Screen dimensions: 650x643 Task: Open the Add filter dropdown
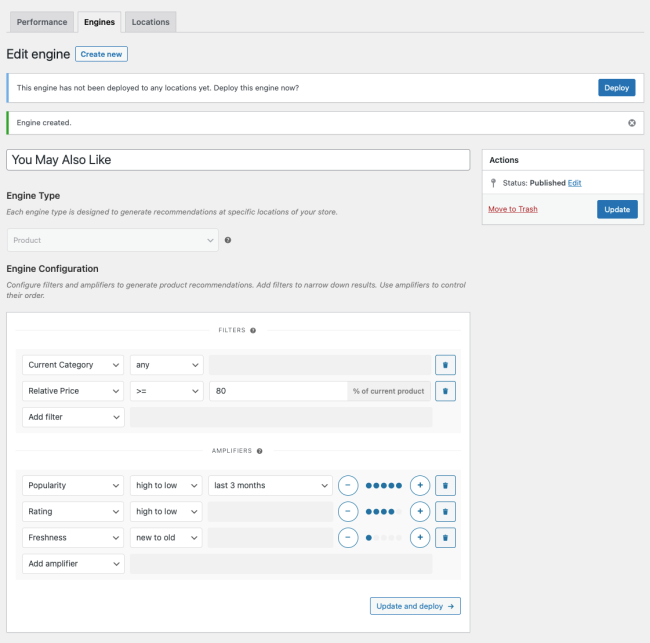point(73,417)
